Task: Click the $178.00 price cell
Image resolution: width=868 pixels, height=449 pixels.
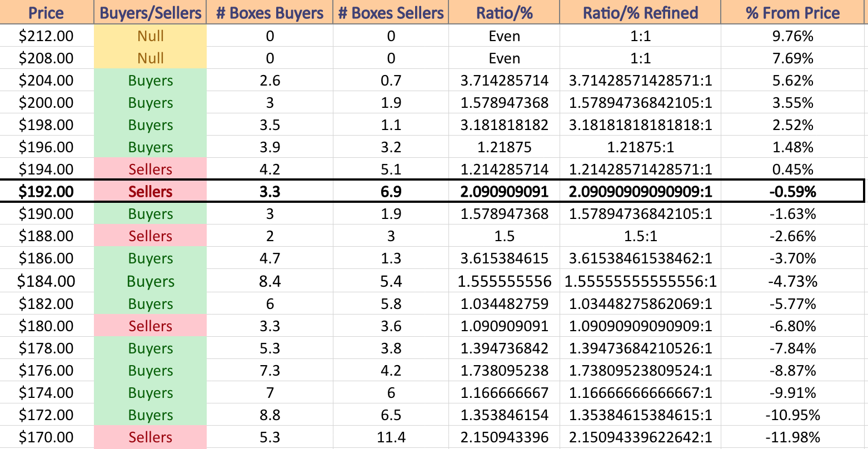Action: tap(47, 348)
